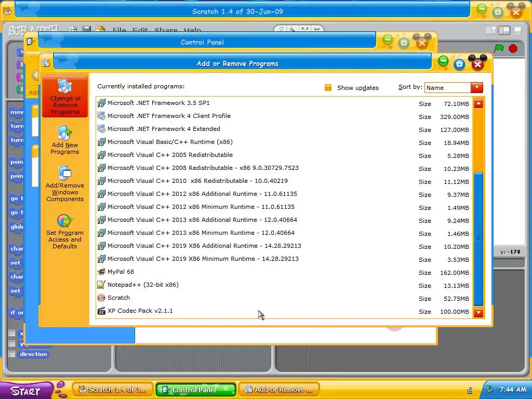532x399 pixels.
Task: Toggle the Show updates checkbox
Action: pos(328,88)
